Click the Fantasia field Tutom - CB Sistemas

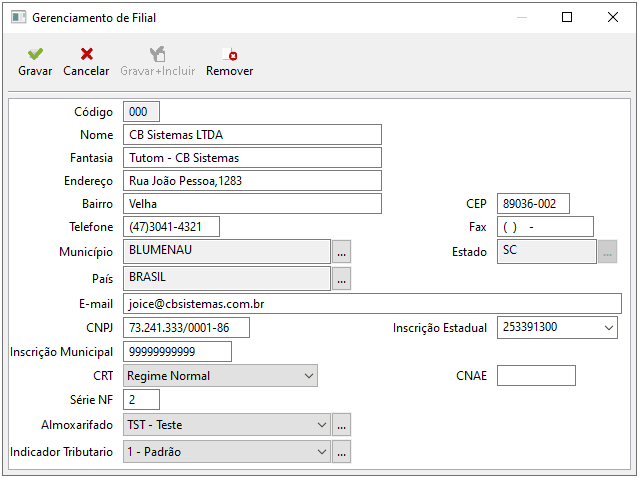click(x=252, y=158)
